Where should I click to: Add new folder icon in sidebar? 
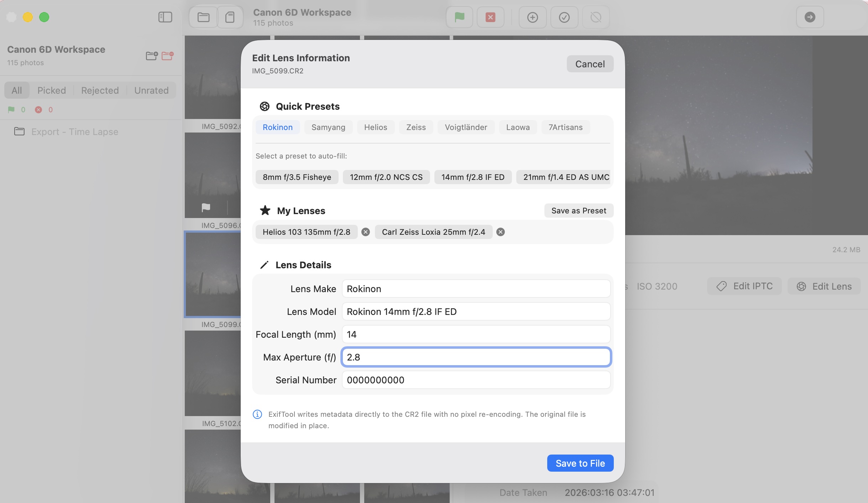click(x=152, y=56)
